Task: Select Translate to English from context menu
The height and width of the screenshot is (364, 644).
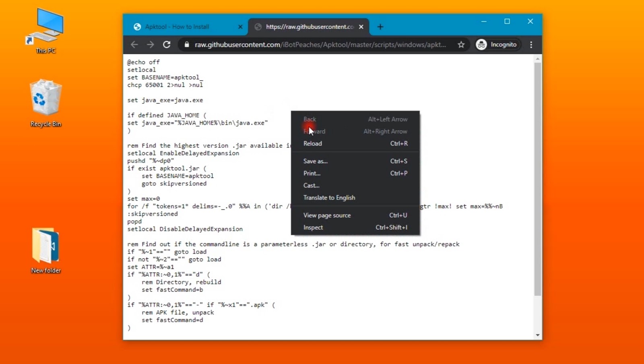Action: pyautogui.click(x=329, y=197)
